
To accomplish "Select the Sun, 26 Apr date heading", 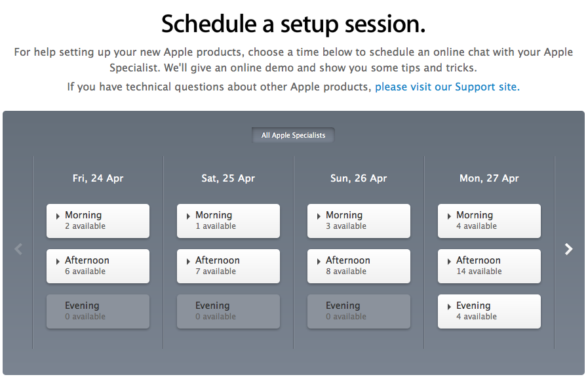I will coord(359,178).
